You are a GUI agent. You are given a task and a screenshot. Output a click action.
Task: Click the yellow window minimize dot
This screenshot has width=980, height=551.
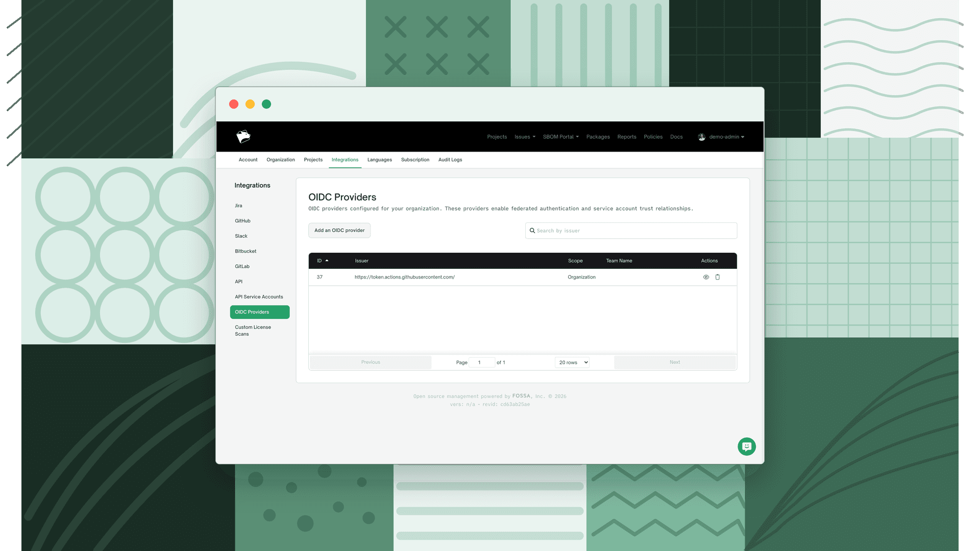(x=250, y=104)
